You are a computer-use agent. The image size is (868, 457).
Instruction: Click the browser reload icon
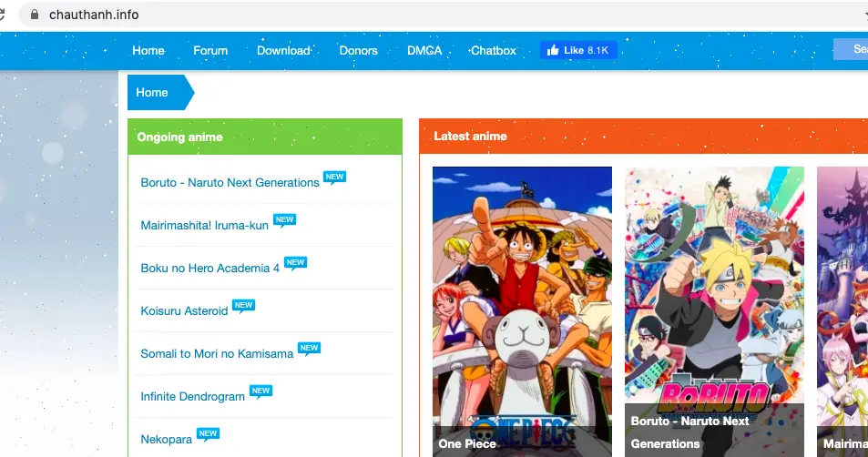coord(2,15)
